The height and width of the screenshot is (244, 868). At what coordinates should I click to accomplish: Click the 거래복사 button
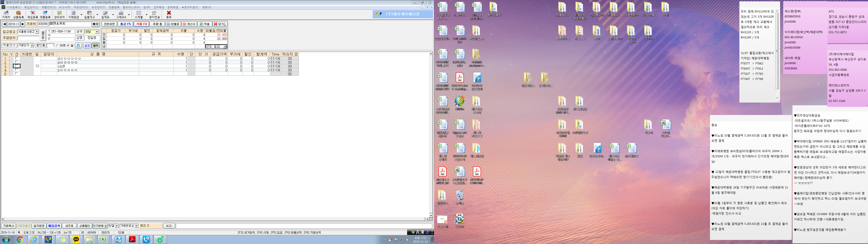pos(8,226)
